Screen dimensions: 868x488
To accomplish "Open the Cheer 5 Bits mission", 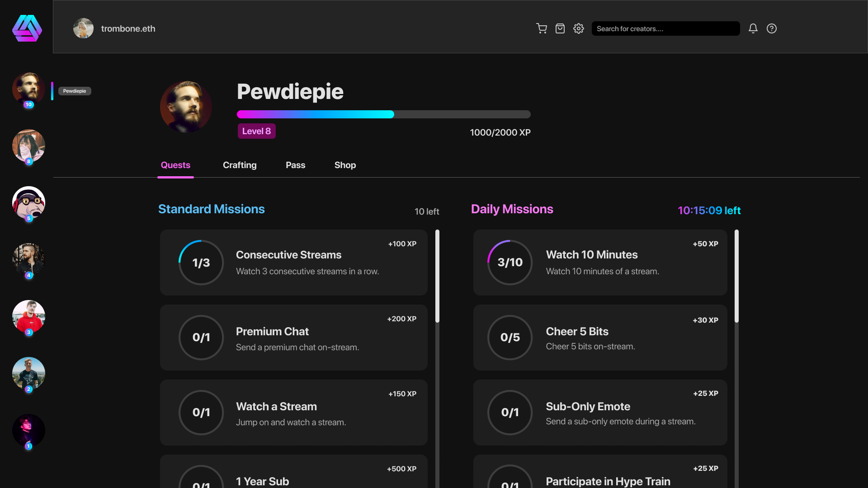I will pos(600,338).
